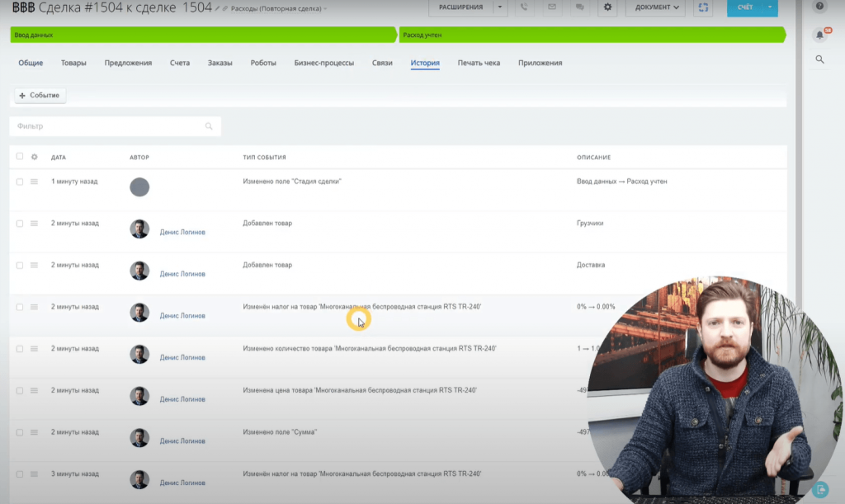Screen dimensions: 845x504
Task: Select the 'Ввод данных' stage bar
Action: [x=203, y=35]
